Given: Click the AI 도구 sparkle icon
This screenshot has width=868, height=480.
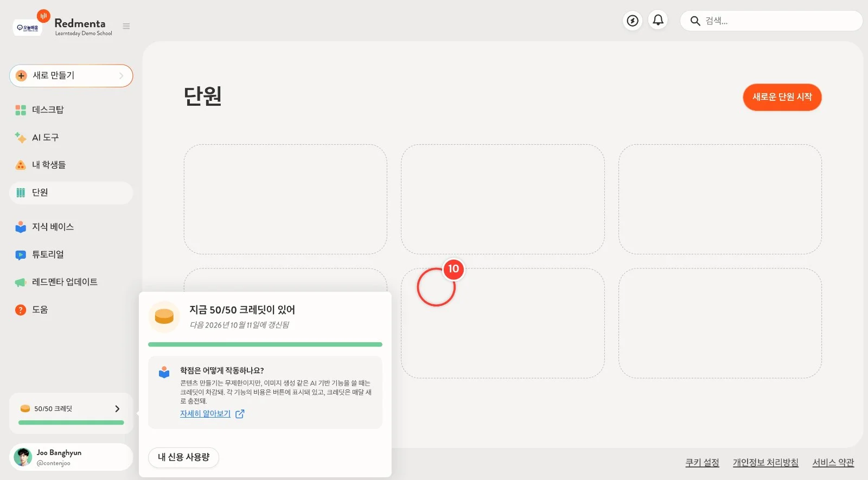Looking at the screenshot, I should point(21,138).
